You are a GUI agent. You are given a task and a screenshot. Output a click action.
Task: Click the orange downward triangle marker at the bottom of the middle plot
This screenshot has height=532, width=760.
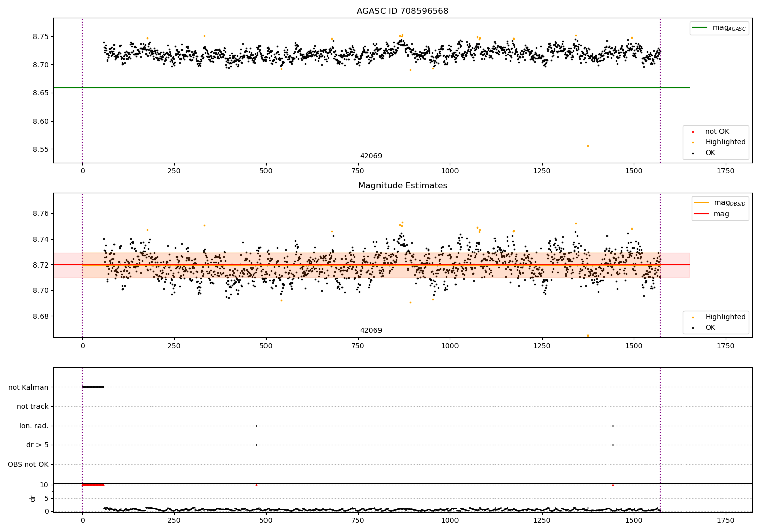click(x=588, y=336)
